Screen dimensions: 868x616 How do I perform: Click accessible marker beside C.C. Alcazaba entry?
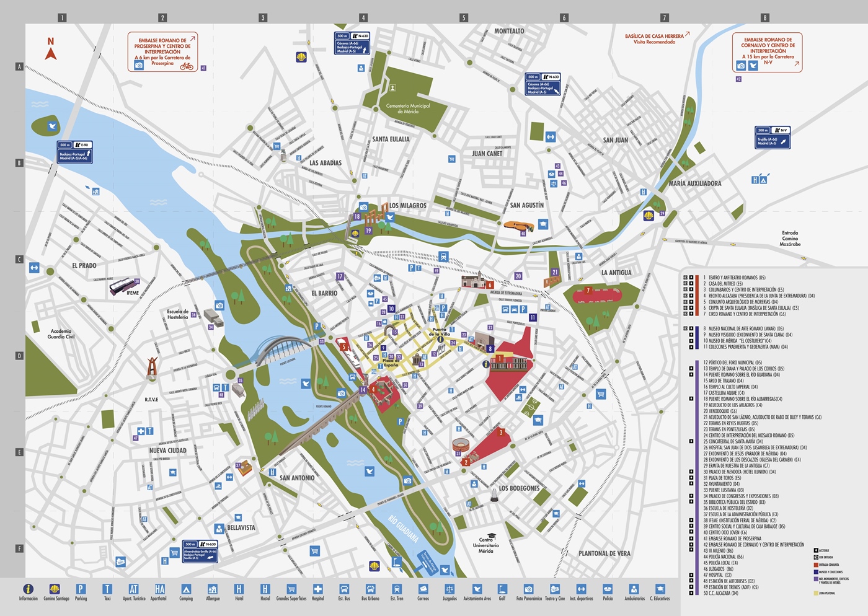(x=691, y=593)
